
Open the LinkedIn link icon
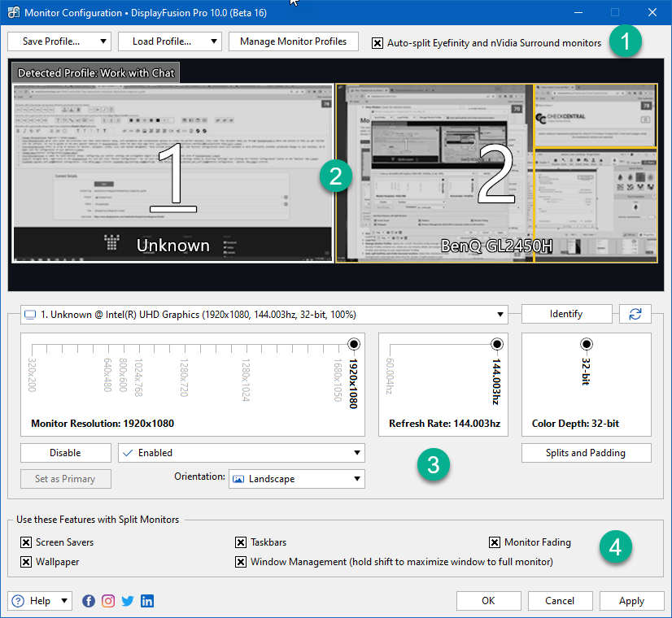tap(147, 601)
